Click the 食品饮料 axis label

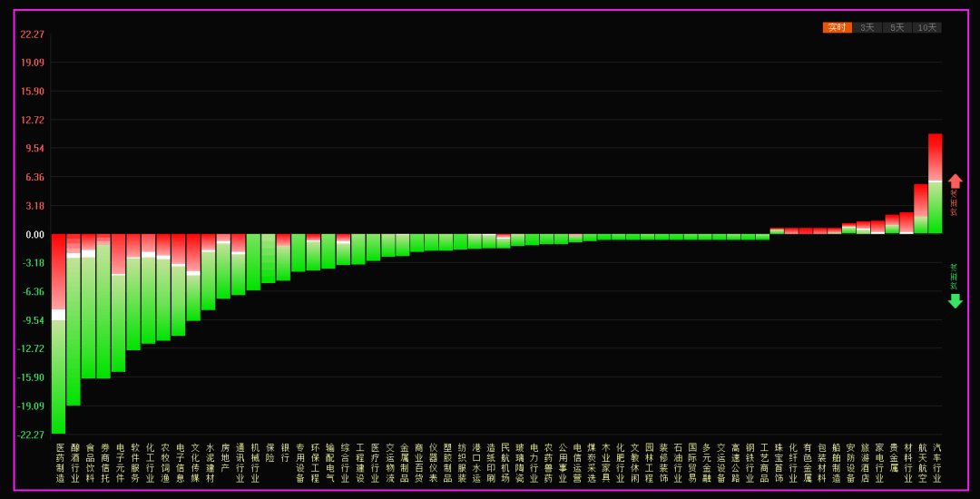pos(90,463)
